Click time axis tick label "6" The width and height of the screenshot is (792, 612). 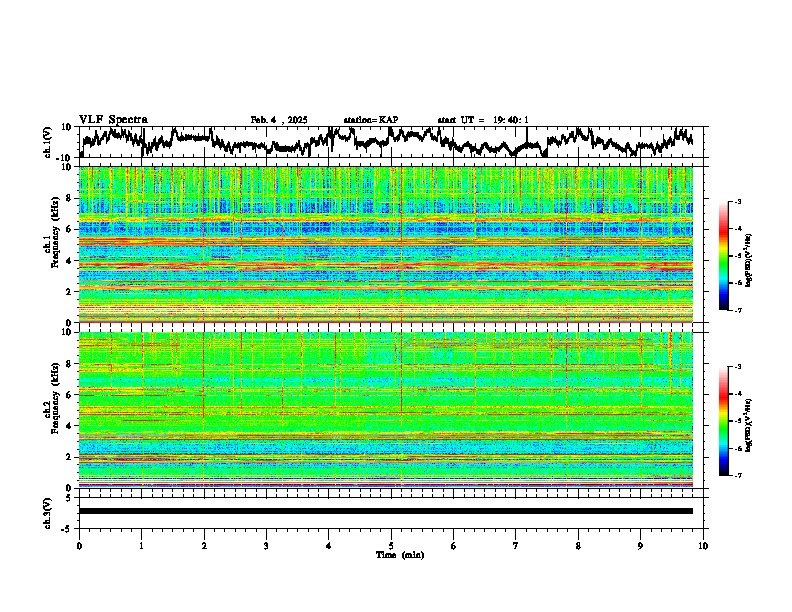tap(454, 546)
